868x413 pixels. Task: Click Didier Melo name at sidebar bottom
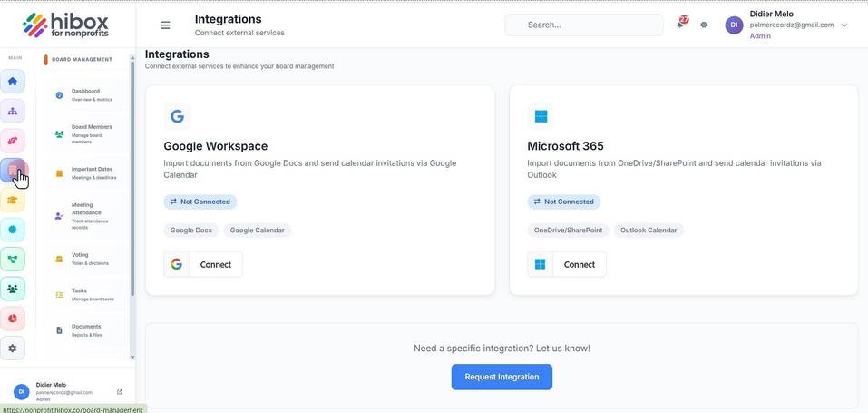(51, 385)
